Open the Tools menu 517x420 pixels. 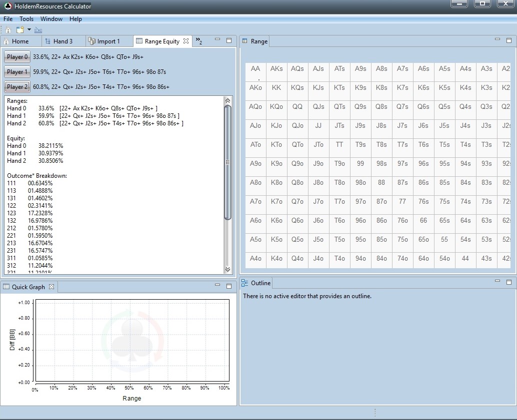coord(26,19)
